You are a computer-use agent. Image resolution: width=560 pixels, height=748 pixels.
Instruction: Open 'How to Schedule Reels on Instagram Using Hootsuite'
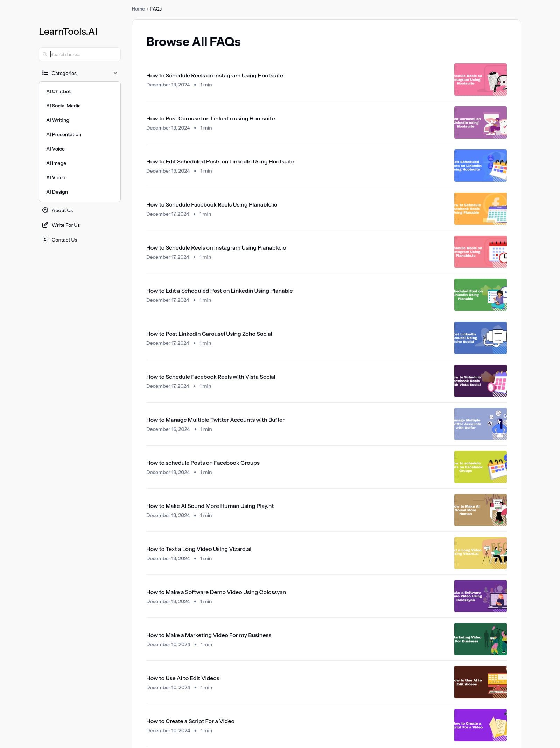(215, 75)
